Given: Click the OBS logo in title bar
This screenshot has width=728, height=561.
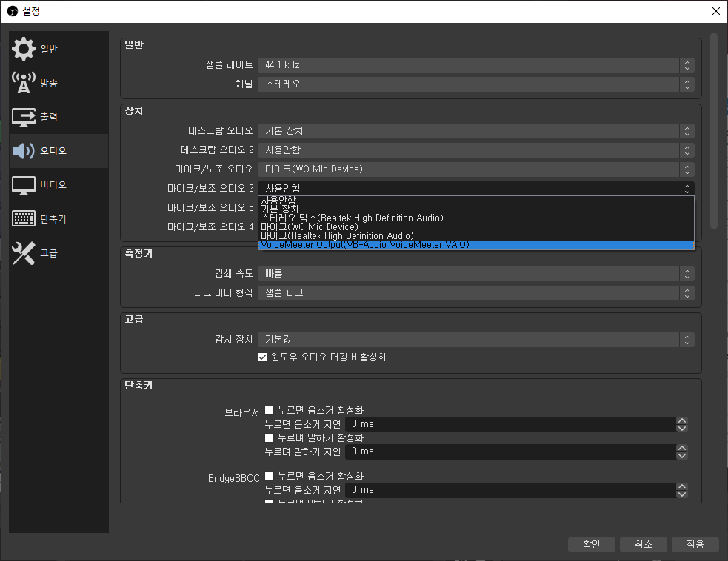Looking at the screenshot, I should (x=12, y=11).
